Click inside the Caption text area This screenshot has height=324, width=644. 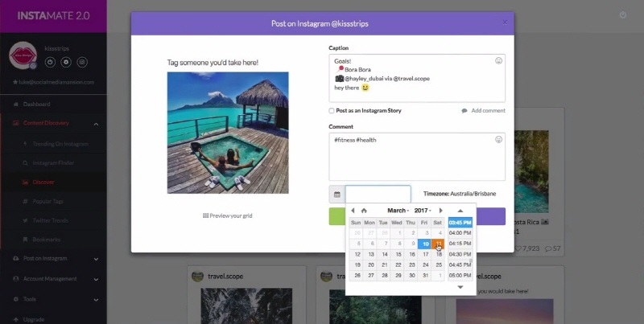click(x=417, y=78)
